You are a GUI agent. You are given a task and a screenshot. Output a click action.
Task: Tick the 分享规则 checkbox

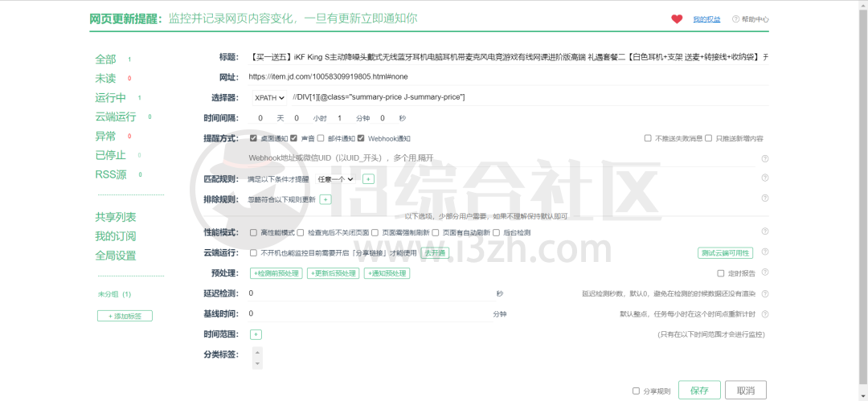pyautogui.click(x=636, y=391)
